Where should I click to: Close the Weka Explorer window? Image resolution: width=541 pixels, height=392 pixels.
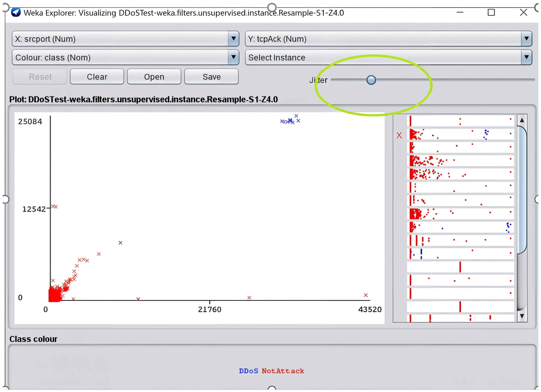click(524, 12)
